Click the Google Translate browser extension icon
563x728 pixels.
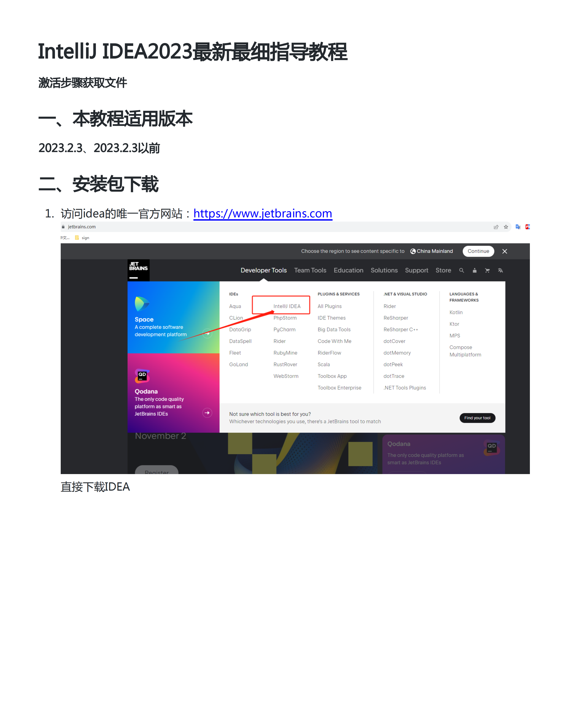pyautogui.click(x=518, y=227)
